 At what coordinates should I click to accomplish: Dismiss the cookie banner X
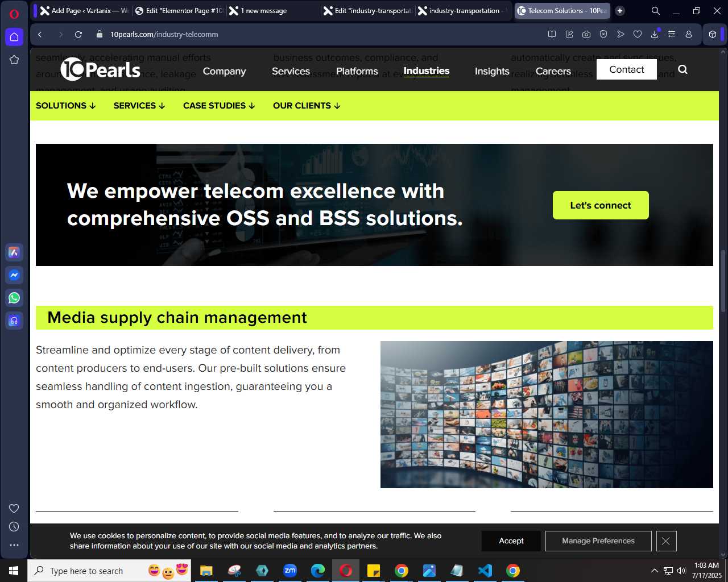pyautogui.click(x=666, y=541)
